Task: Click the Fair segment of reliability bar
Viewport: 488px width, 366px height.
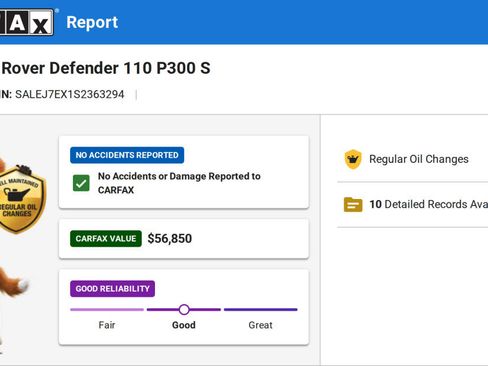Action: (107, 310)
